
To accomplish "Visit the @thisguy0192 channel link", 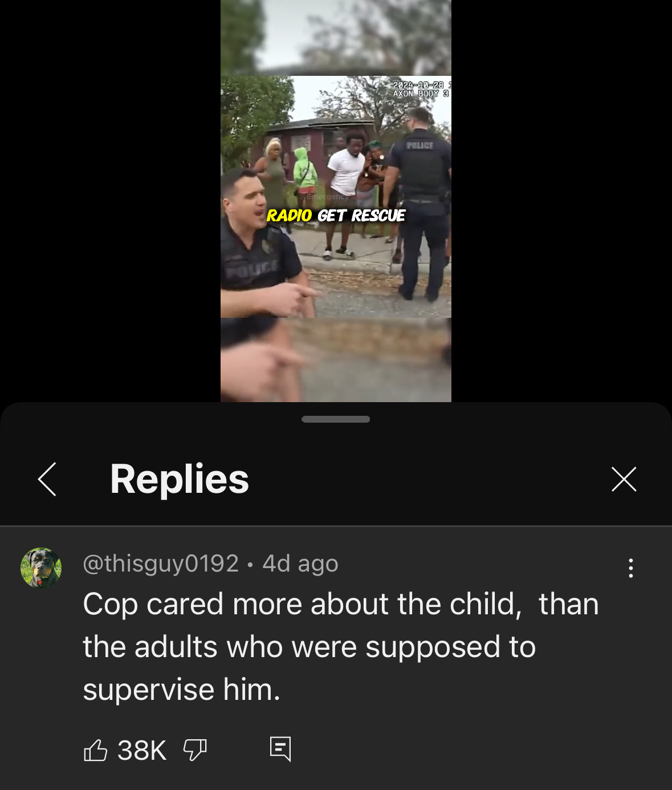I will (x=161, y=564).
